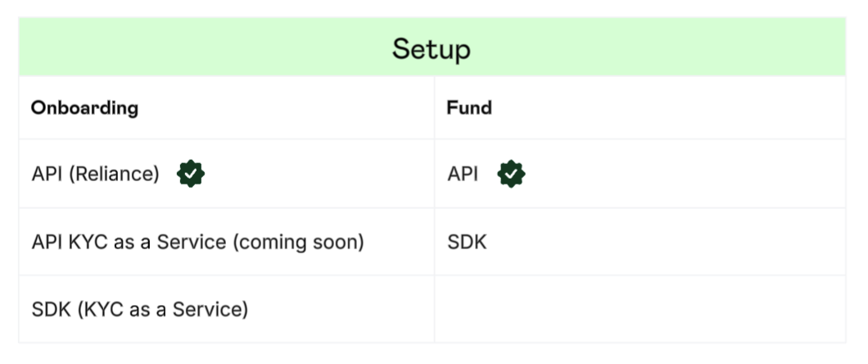
Task: Click the SDK word in the Onboarding column
Action: [51, 309]
